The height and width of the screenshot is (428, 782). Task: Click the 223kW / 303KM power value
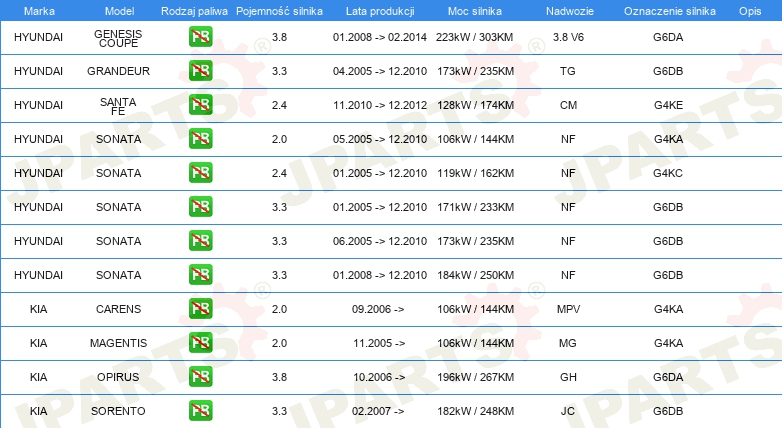[x=474, y=37]
